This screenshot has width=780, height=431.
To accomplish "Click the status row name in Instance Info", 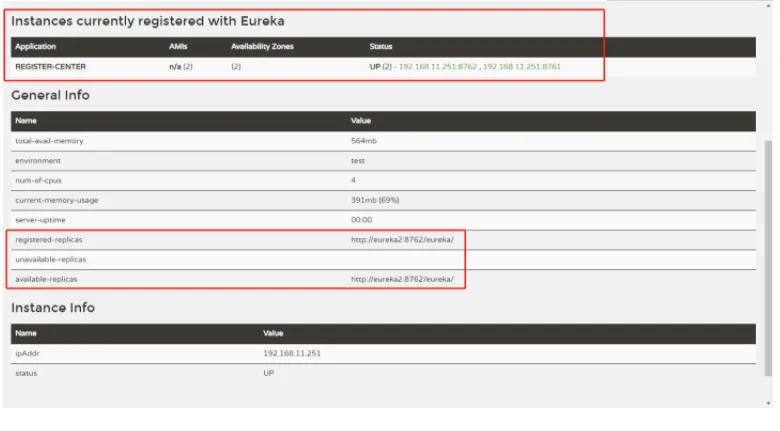I will point(26,373).
